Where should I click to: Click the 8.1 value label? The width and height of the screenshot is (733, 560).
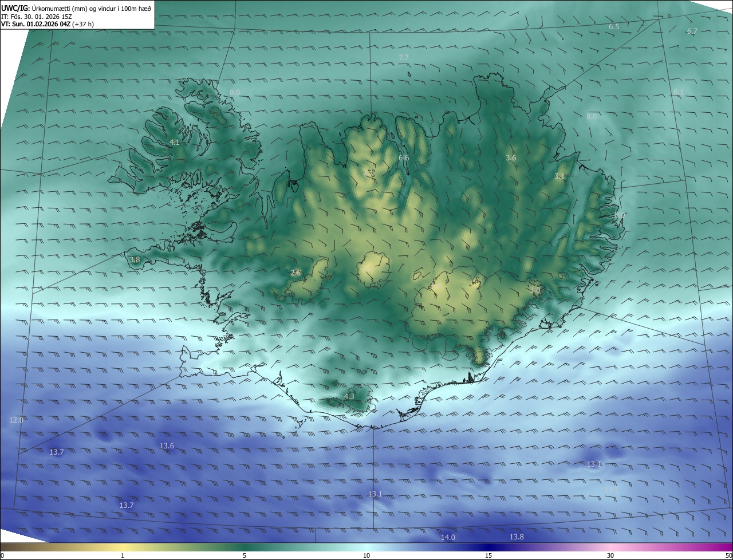(x=679, y=92)
